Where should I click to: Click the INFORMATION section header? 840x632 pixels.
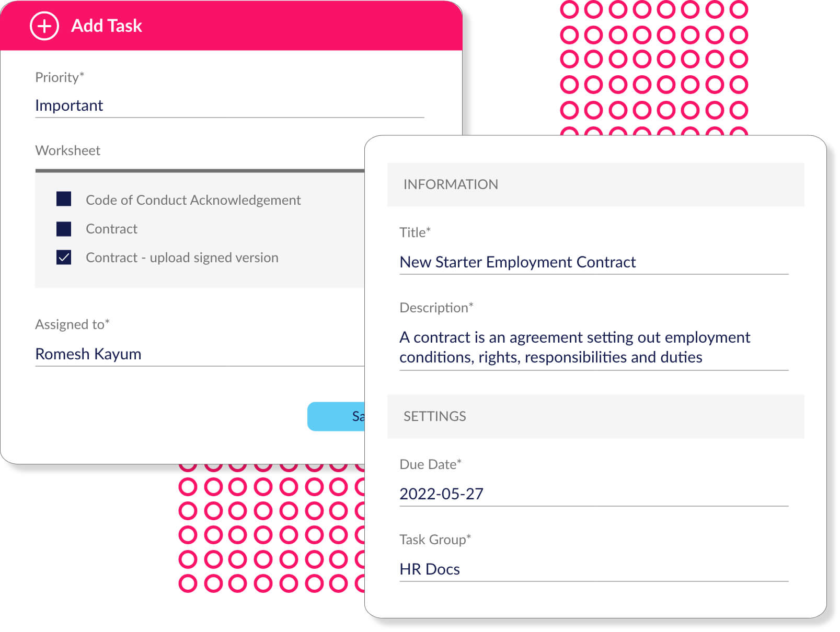[x=595, y=184]
